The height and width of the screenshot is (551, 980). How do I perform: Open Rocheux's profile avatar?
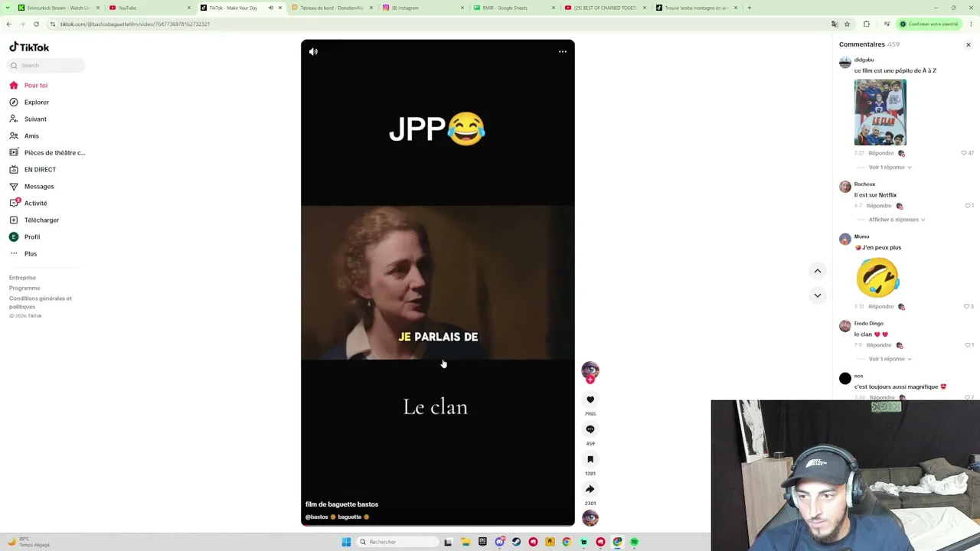(x=845, y=187)
